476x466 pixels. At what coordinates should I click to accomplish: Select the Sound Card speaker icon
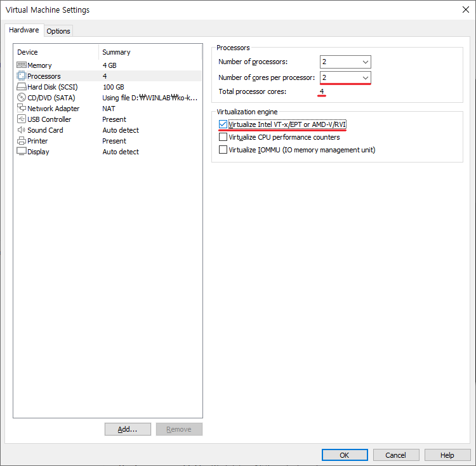pos(21,130)
